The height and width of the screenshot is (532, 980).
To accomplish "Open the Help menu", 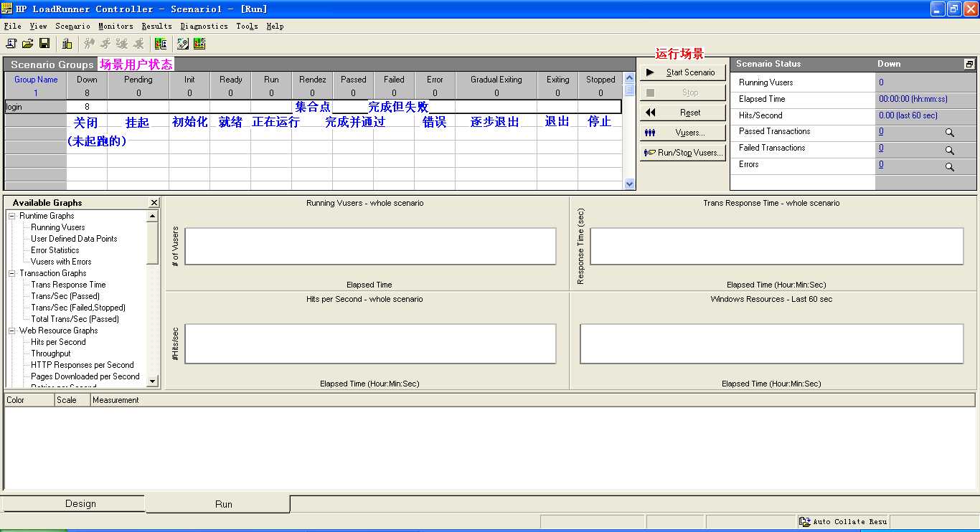I will click(275, 27).
